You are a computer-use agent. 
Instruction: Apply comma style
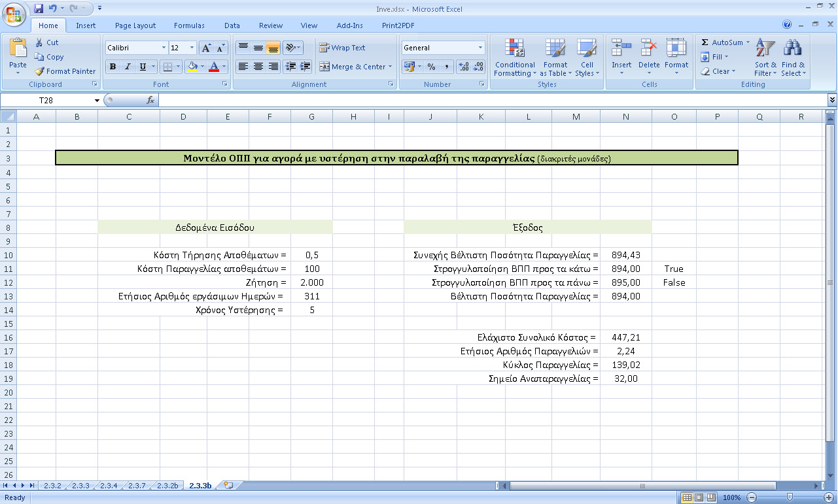tap(446, 67)
